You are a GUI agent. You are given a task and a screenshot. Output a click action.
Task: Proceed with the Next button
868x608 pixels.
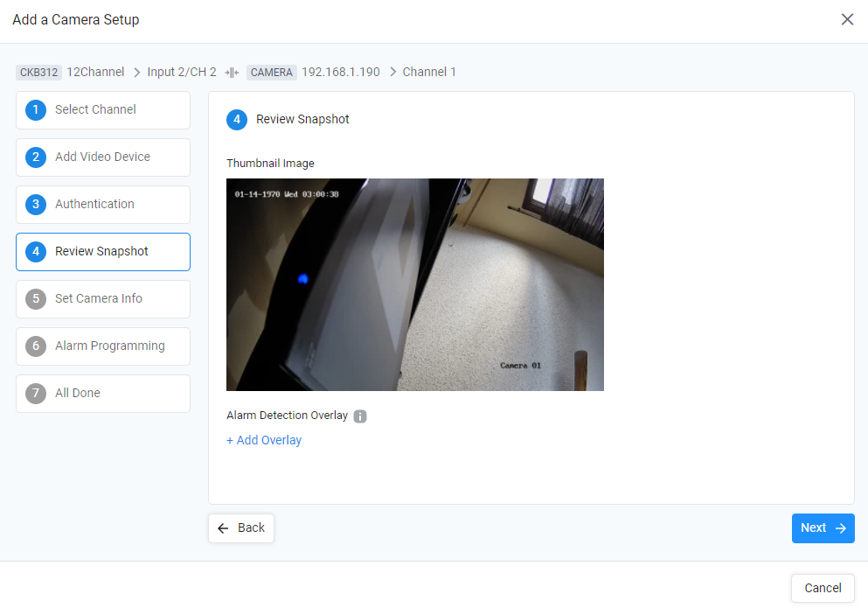(x=823, y=528)
